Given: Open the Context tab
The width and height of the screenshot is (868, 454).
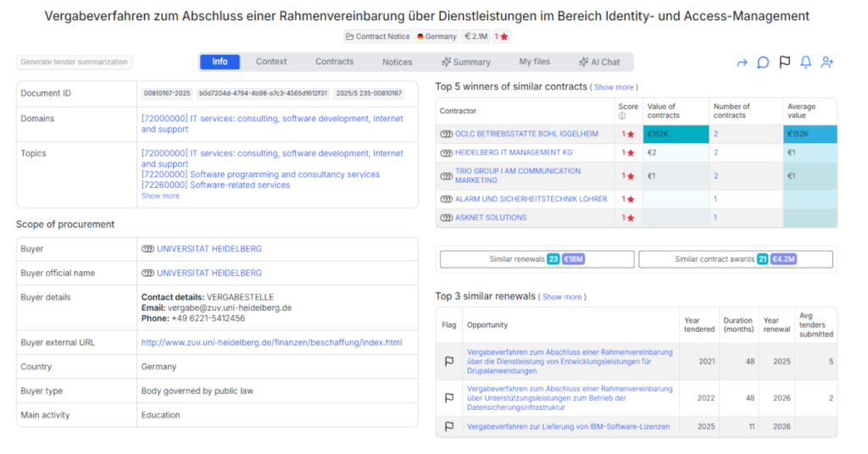Looking at the screenshot, I should (x=271, y=62).
